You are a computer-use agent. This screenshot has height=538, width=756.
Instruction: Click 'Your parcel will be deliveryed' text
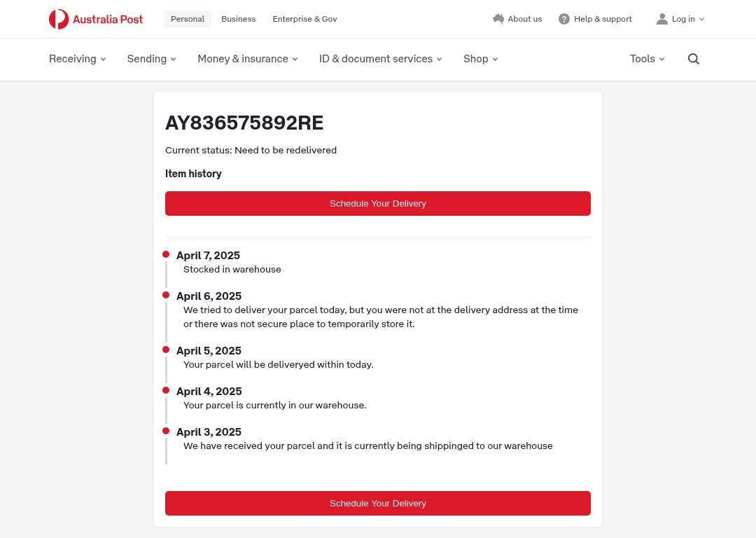[x=278, y=365]
